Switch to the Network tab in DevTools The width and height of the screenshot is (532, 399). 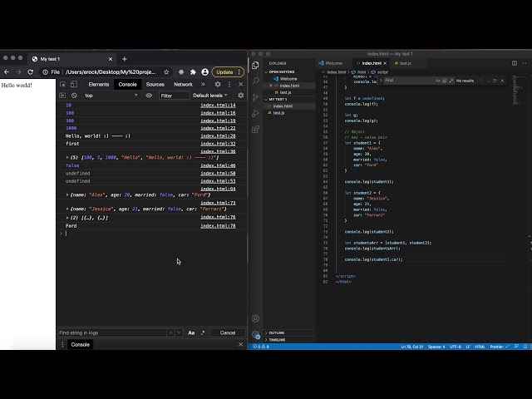(183, 85)
